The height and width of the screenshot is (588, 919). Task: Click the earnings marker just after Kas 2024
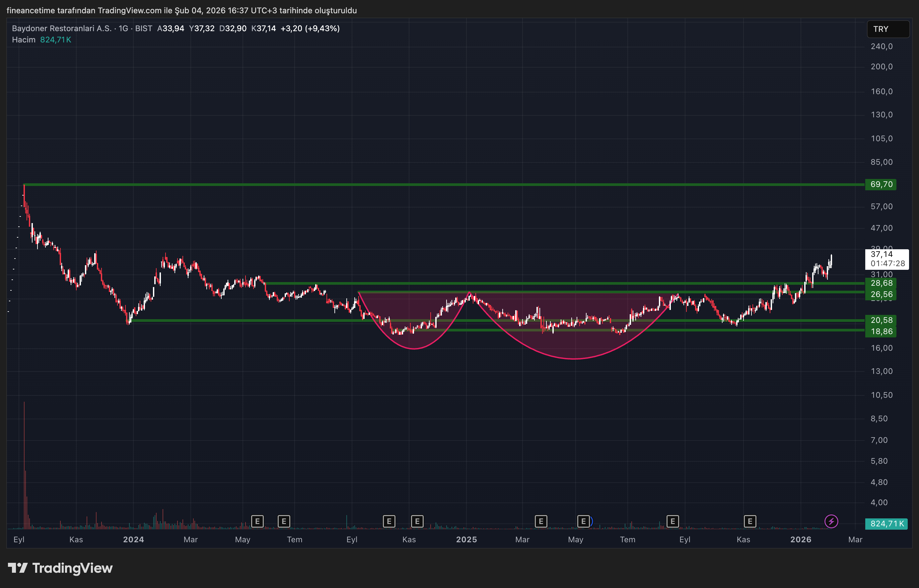coord(417,521)
